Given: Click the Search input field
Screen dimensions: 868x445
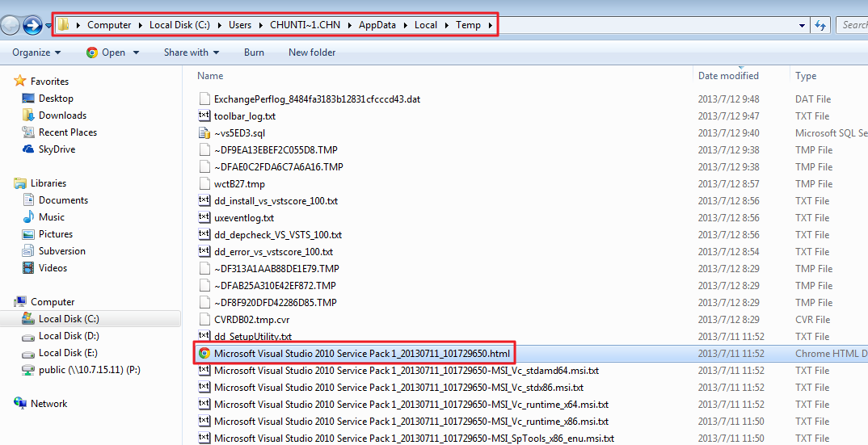Looking at the screenshot, I should point(853,25).
